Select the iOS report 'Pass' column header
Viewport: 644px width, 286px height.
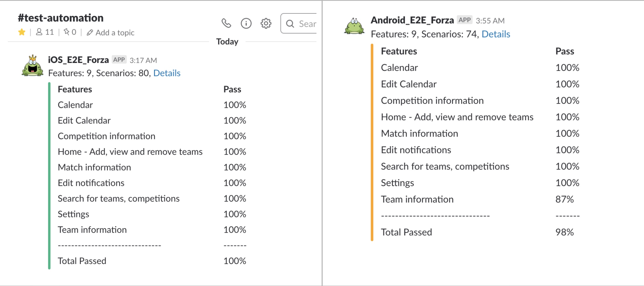tap(232, 89)
